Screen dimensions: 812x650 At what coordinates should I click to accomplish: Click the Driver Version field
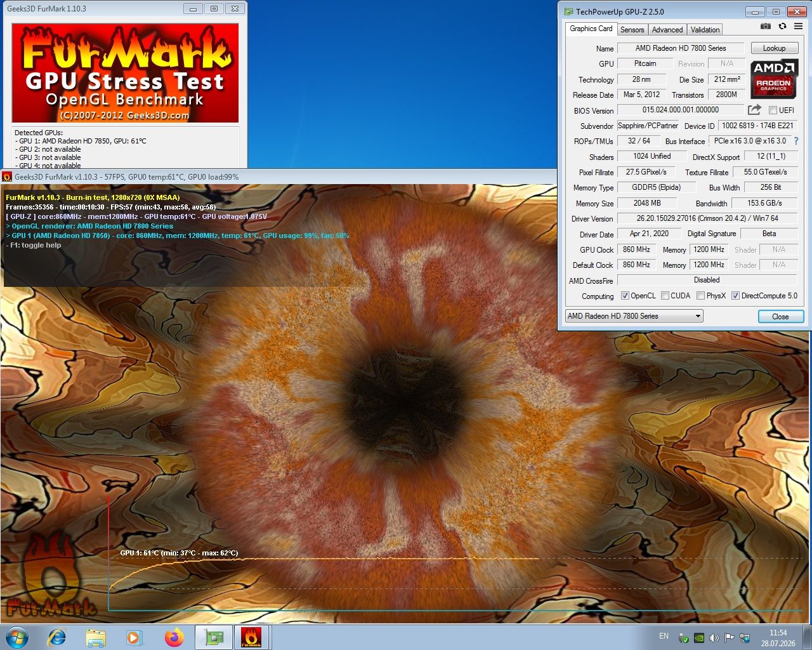[x=707, y=218]
